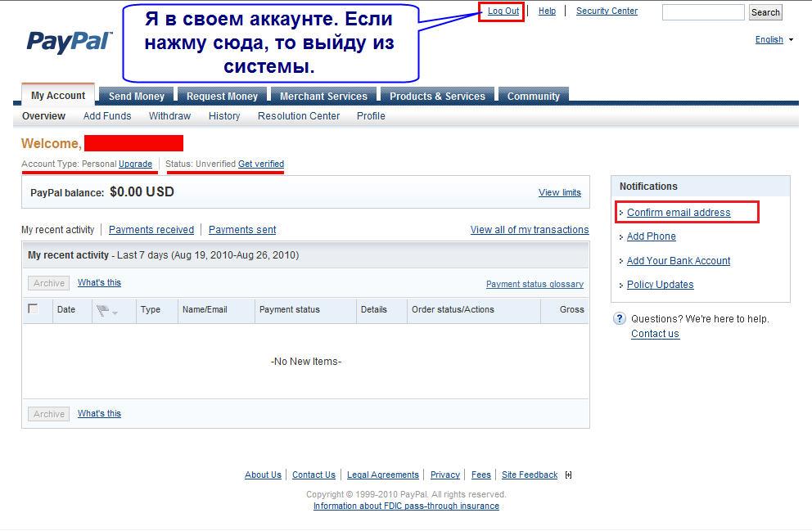Click the Name/Email column header

[x=205, y=309]
